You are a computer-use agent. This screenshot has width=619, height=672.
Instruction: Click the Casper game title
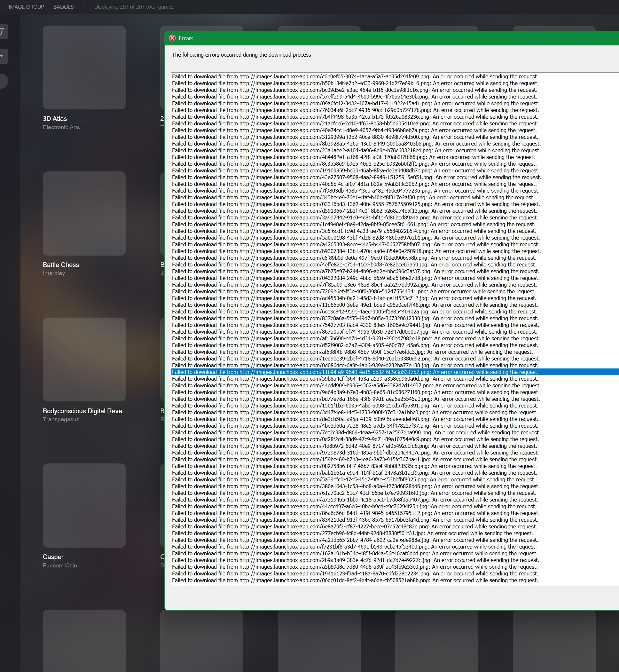pyautogui.click(x=53, y=557)
